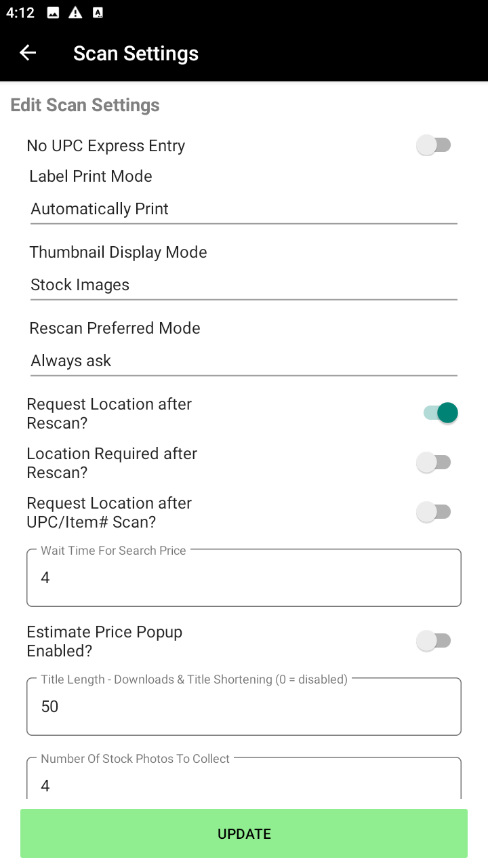Click the Title Length input field
The height and width of the screenshot is (868, 488).
(244, 707)
